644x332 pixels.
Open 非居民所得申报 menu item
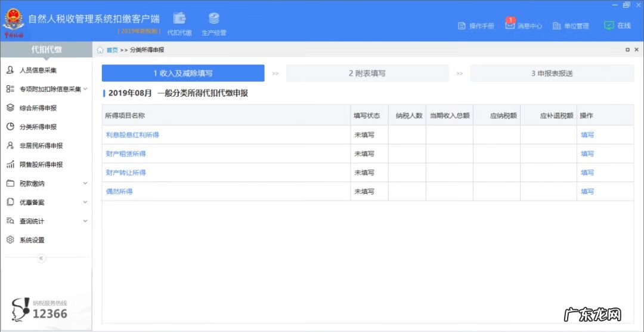tap(41, 146)
